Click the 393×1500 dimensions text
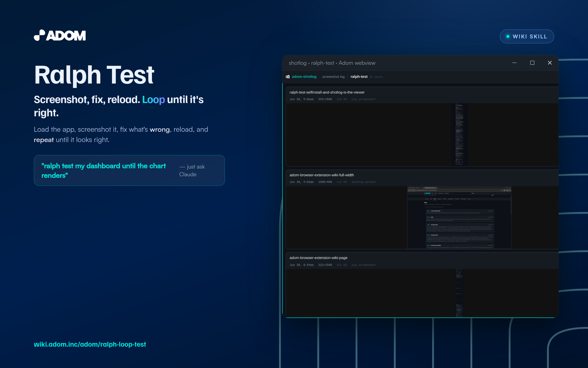The width and height of the screenshot is (588, 368). point(325,99)
